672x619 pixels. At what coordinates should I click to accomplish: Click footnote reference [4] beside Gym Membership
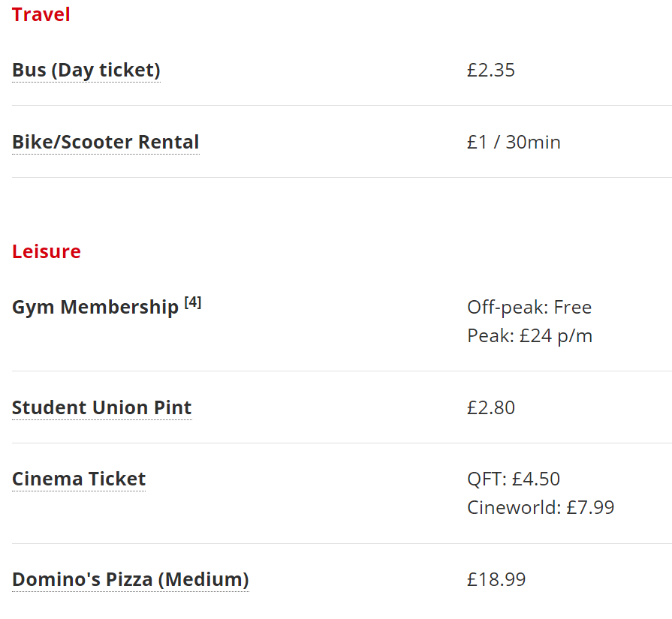coord(193,302)
